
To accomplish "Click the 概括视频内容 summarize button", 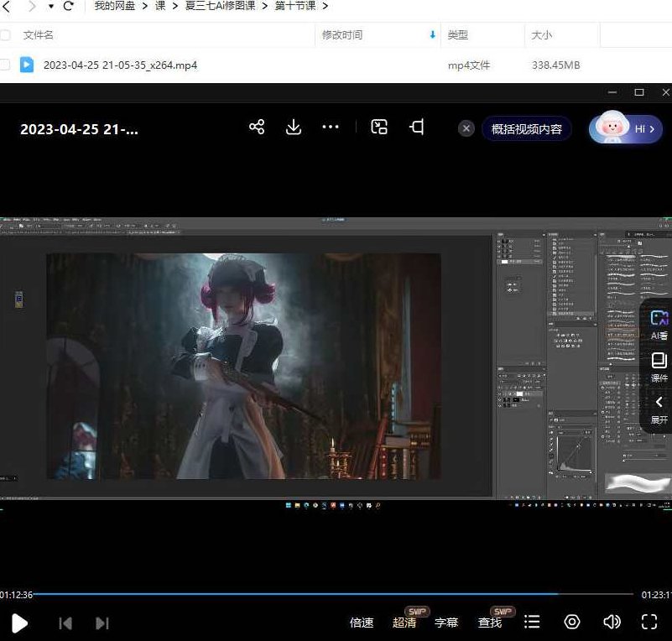I will point(526,128).
